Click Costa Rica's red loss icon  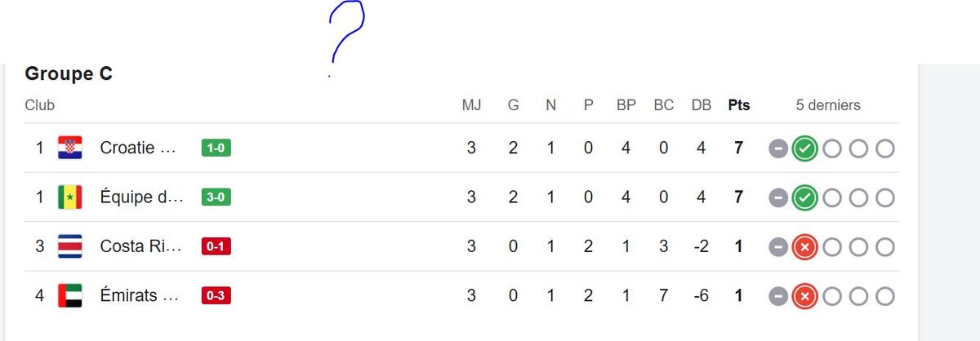click(x=804, y=247)
